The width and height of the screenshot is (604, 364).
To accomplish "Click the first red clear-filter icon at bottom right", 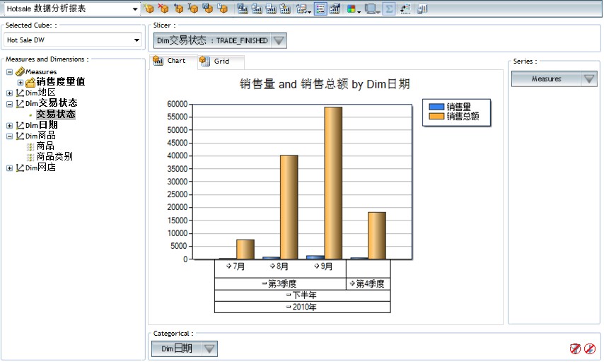I will (575, 348).
